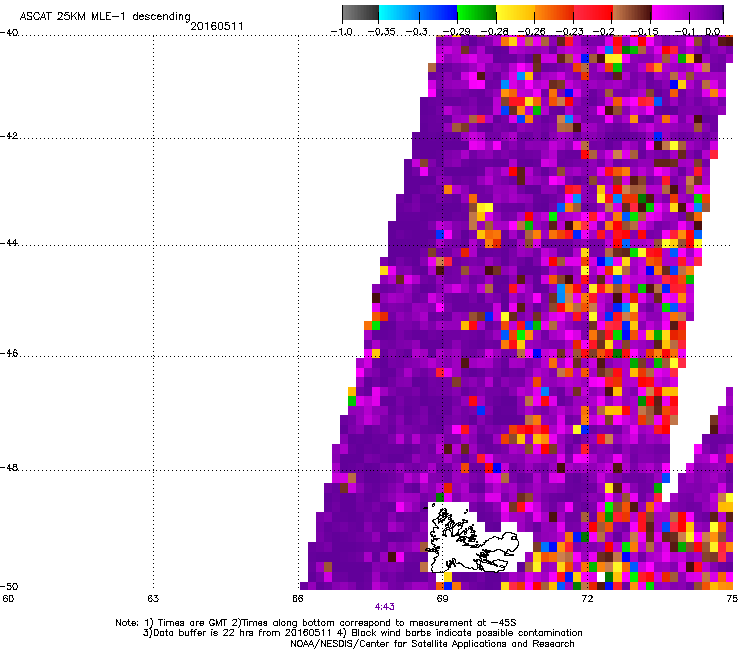Click the title 'ASCAT 25KM MLE-1 descending'
The width and height of the screenshot is (740, 650).
point(105,17)
